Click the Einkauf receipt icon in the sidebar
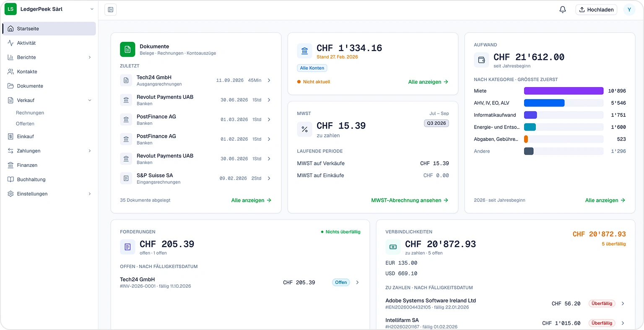Viewport: 644px width, 330px height. [x=10, y=137]
